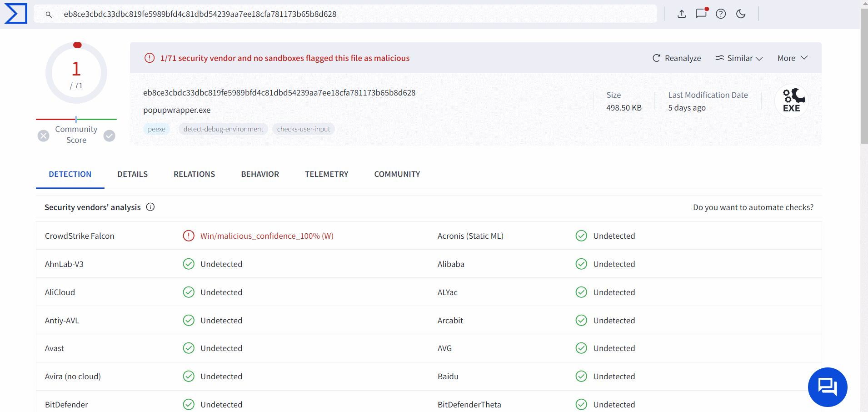868x412 pixels.
Task: Click the CrowdStrike Falcon vendor name
Action: pyautogui.click(x=80, y=236)
